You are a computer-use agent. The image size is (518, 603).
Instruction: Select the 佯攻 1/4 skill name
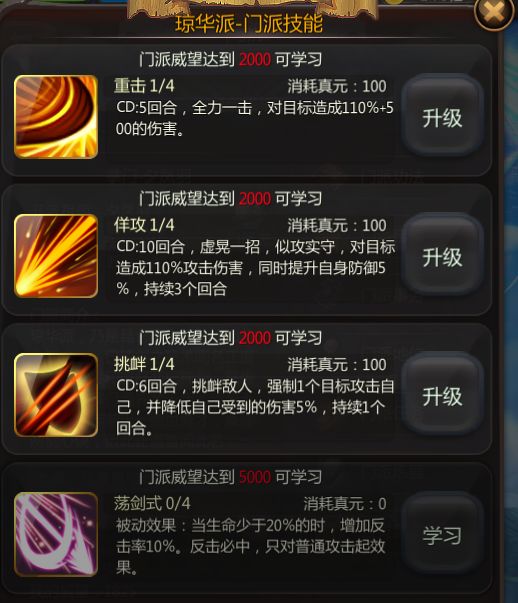[x=144, y=225]
